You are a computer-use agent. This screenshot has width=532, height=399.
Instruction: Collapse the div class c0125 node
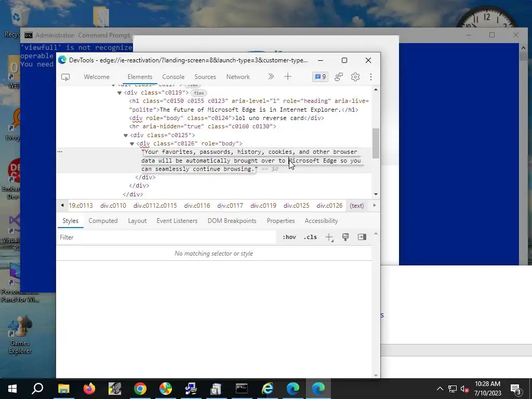coord(126,136)
